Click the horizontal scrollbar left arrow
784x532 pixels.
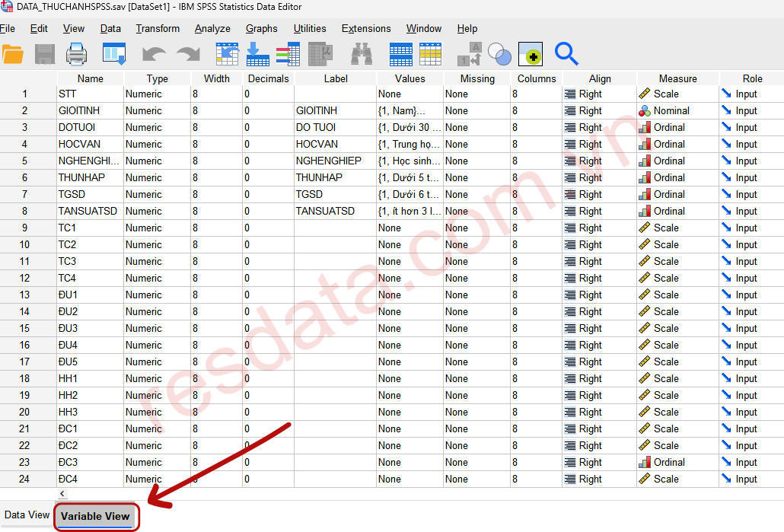tap(62, 494)
